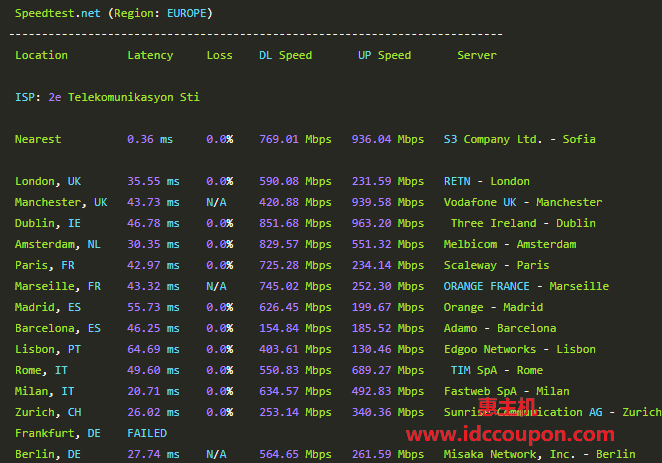Image resolution: width=662 pixels, height=463 pixels.
Task: Click Amsterdam download '829.57 Mbps'
Action: pyautogui.click(x=295, y=244)
